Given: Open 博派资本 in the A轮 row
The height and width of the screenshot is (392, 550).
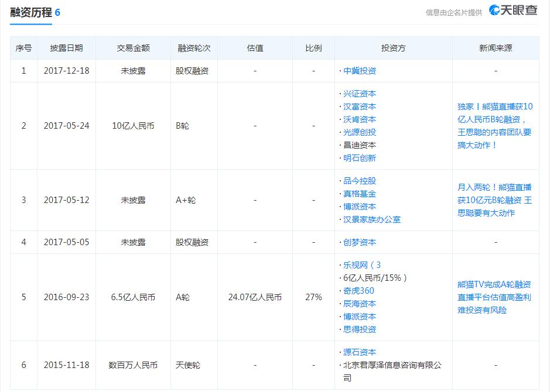Looking at the screenshot, I should tap(360, 317).
